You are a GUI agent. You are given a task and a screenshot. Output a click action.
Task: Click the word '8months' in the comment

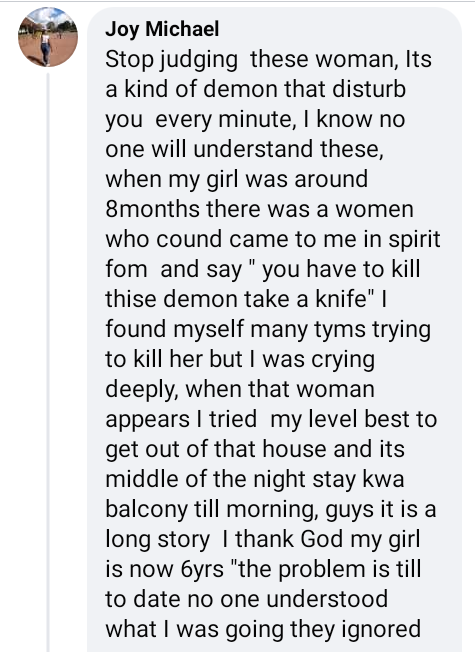tap(153, 209)
